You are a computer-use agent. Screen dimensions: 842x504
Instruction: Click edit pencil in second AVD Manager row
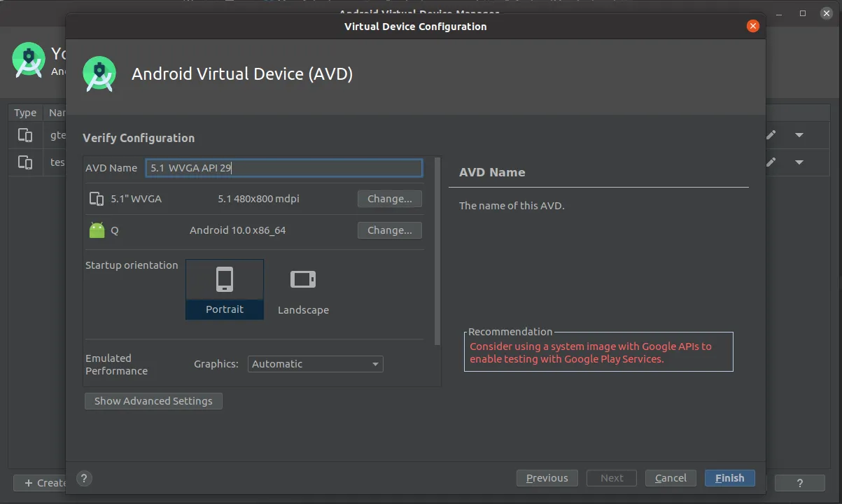pos(771,162)
